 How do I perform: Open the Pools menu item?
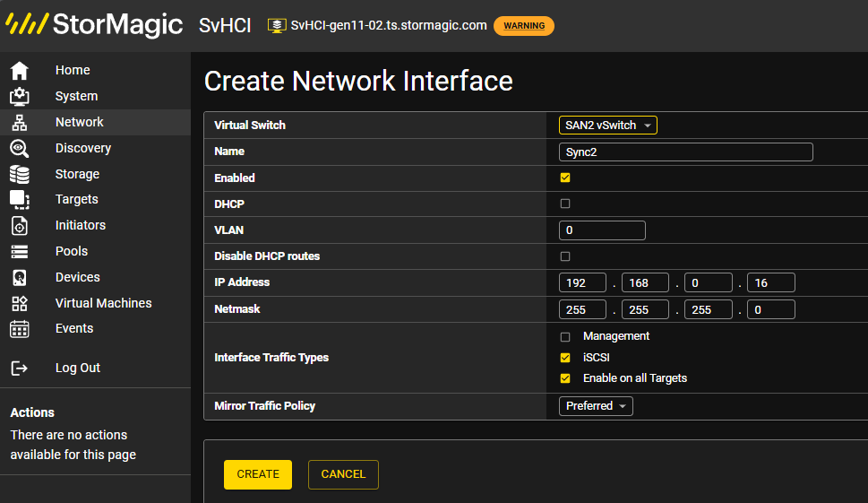point(72,251)
